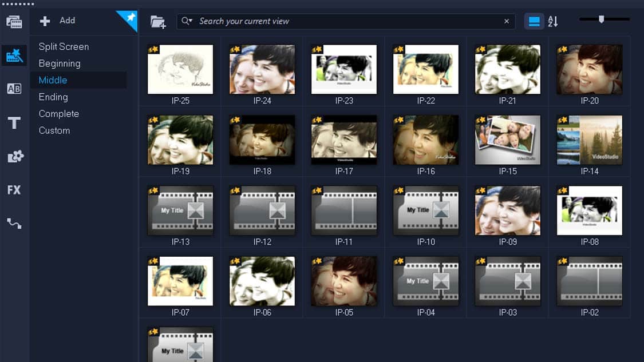This screenshot has height=362, width=644.
Task: Select the IP-02 filmstrip template
Action: point(590,281)
